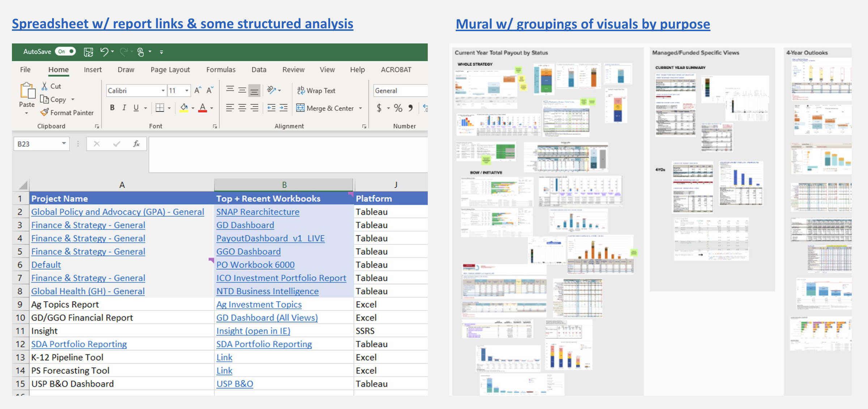Image resolution: width=868 pixels, height=409 pixels.
Task: Click the Undo arrow icon
Action: (x=104, y=52)
